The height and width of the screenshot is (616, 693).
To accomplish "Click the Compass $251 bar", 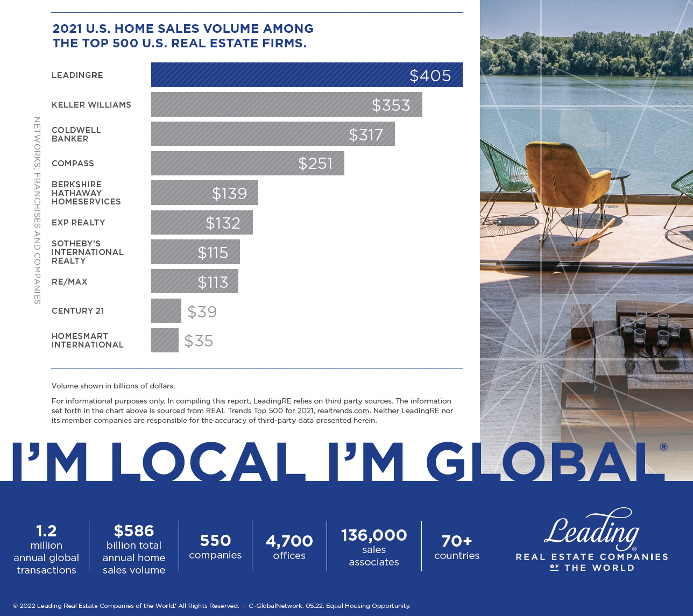I will (x=247, y=163).
